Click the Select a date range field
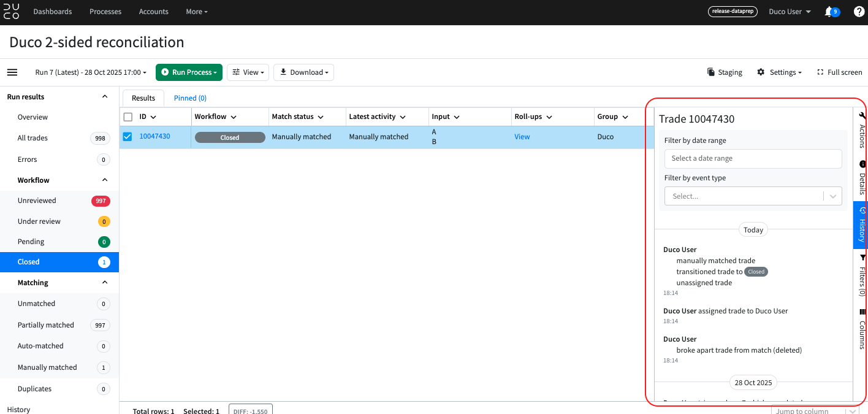The height and width of the screenshot is (414, 868). click(753, 158)
